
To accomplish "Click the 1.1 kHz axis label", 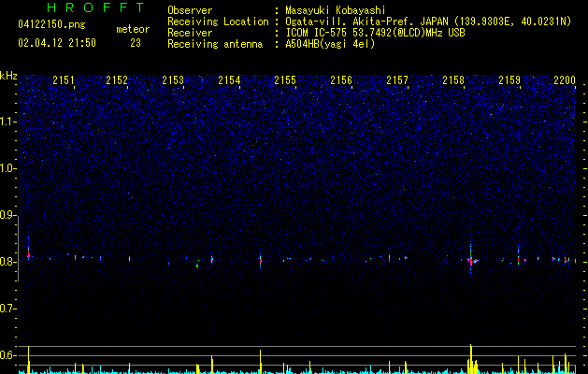I will 8,122.
